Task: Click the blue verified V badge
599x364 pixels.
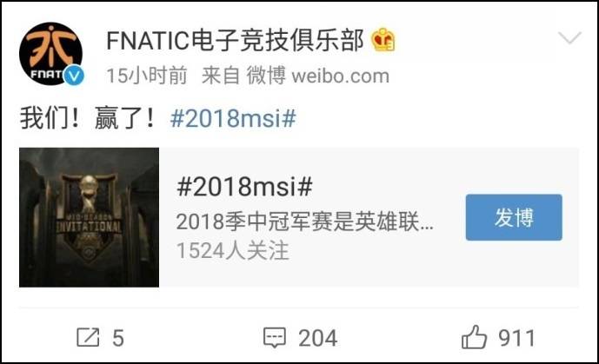Action: point(74,76)
